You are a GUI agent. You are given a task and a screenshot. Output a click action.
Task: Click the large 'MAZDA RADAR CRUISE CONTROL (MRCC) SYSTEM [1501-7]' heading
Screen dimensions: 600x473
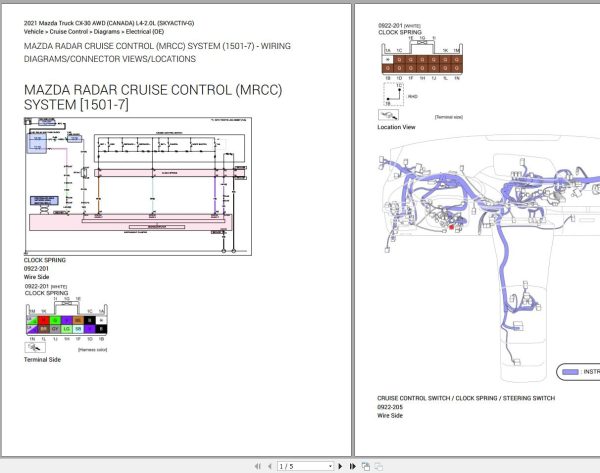153,97
